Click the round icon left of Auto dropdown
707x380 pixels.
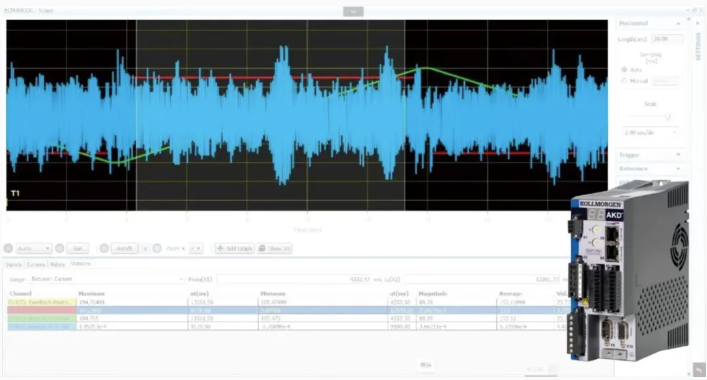[8, 248]
